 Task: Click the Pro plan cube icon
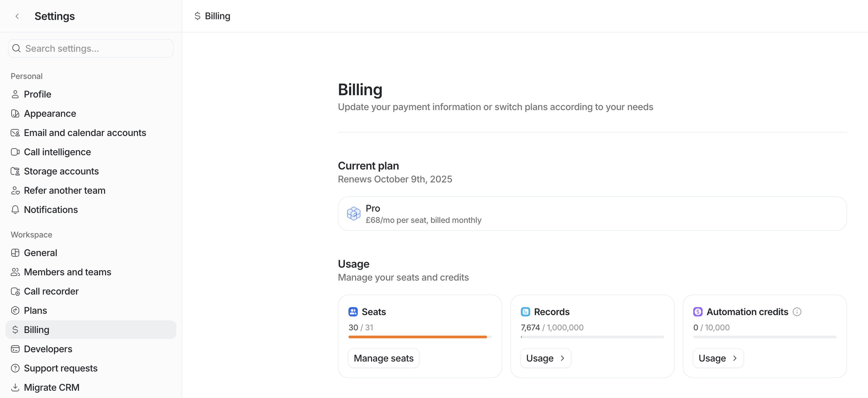point(354,214)
